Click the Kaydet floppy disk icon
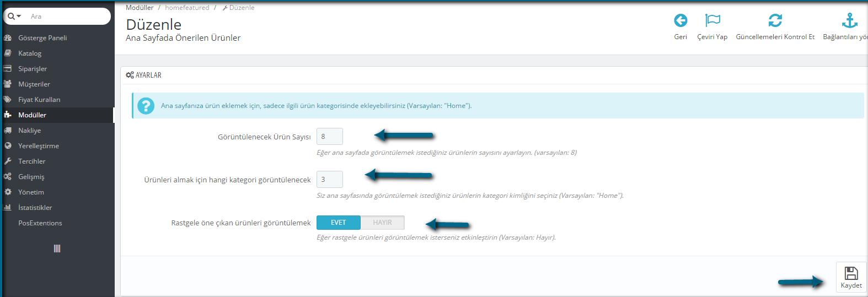The height and width of the screenshot is (297, 868). pyautogui.click(x=851, y=273)
